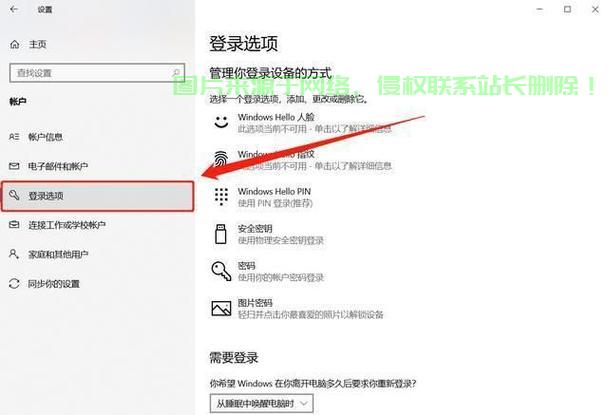Select 登录选项 in sidebar
608x415 pixels.
[x=97, y=196]
